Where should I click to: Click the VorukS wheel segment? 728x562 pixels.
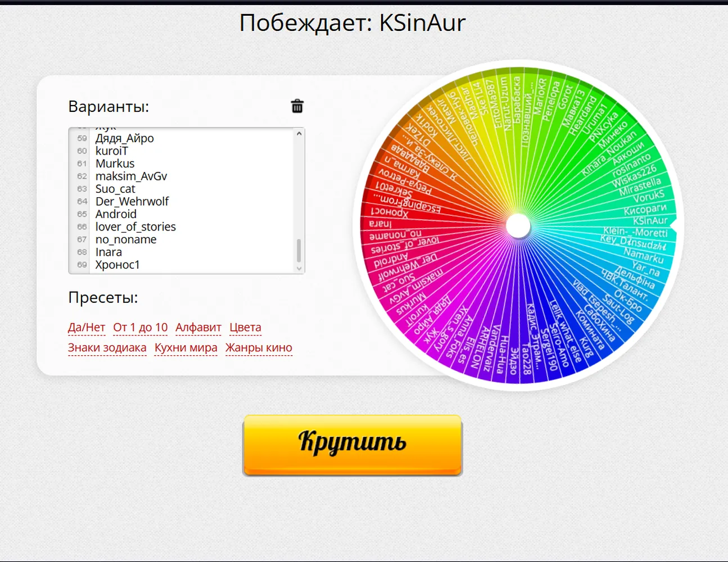pos(648,196)
